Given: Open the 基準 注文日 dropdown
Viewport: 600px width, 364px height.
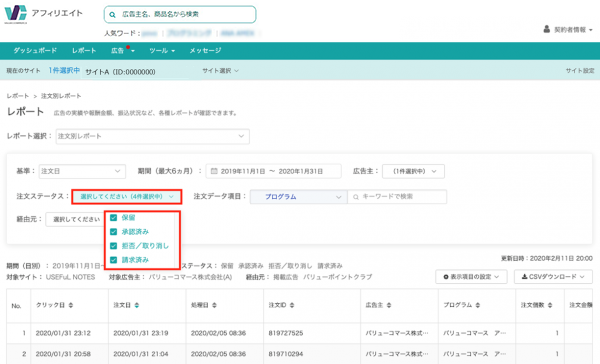Looking at the screenshot, I should tap(82, 171).
